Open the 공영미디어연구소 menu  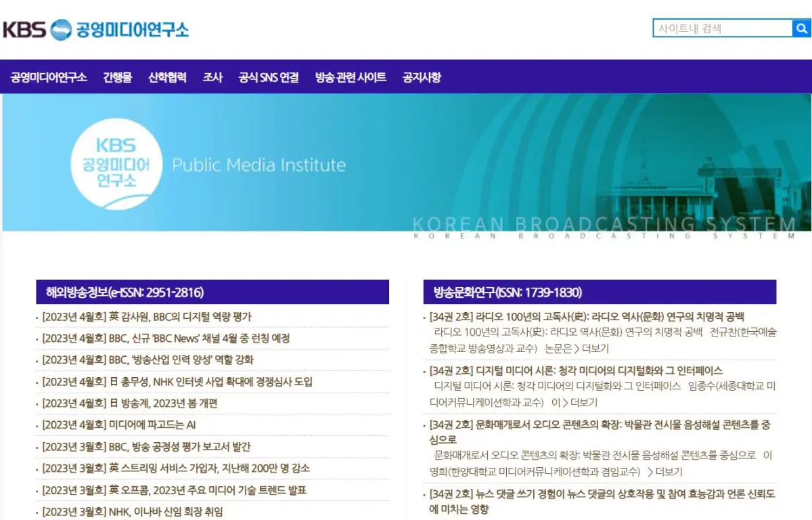48,77
